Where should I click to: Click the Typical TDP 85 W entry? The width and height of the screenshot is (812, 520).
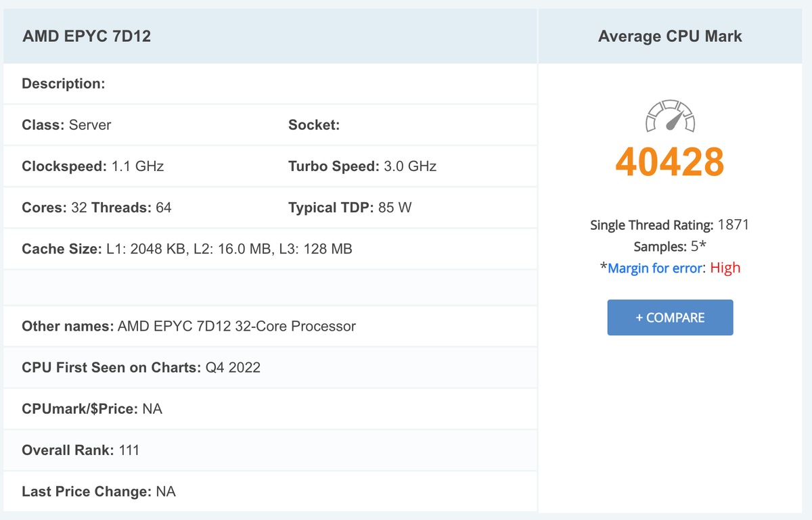(350, 208)
